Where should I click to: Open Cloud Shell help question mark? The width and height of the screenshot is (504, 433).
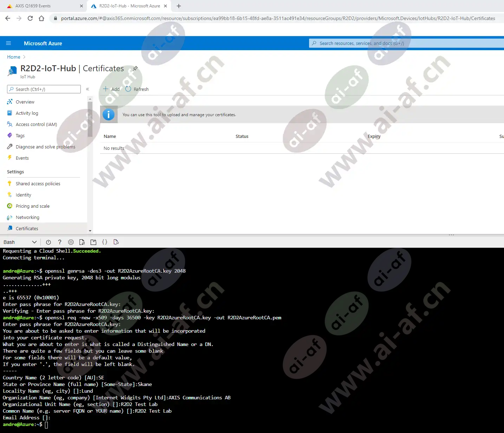[x=60, y=242]
